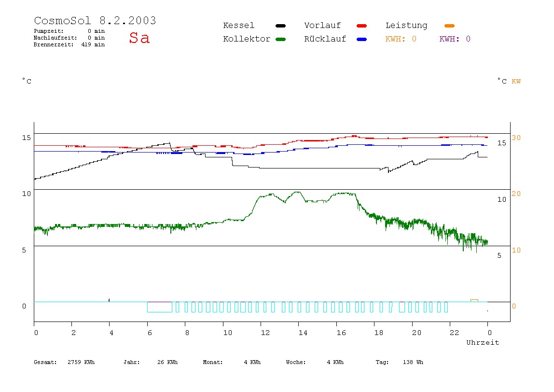Screen dimensions: 554x392
Task: Click the 'Woche:' label
Action: [x=296, y=362]
